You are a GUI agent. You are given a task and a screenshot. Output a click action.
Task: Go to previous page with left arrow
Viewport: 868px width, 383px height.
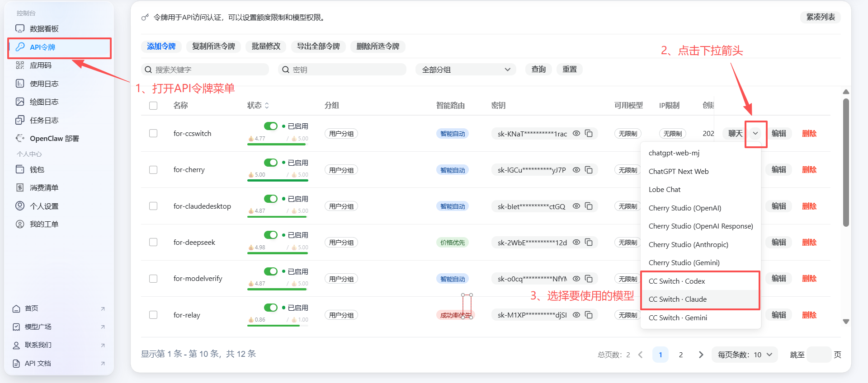click(x=641, y=355)
